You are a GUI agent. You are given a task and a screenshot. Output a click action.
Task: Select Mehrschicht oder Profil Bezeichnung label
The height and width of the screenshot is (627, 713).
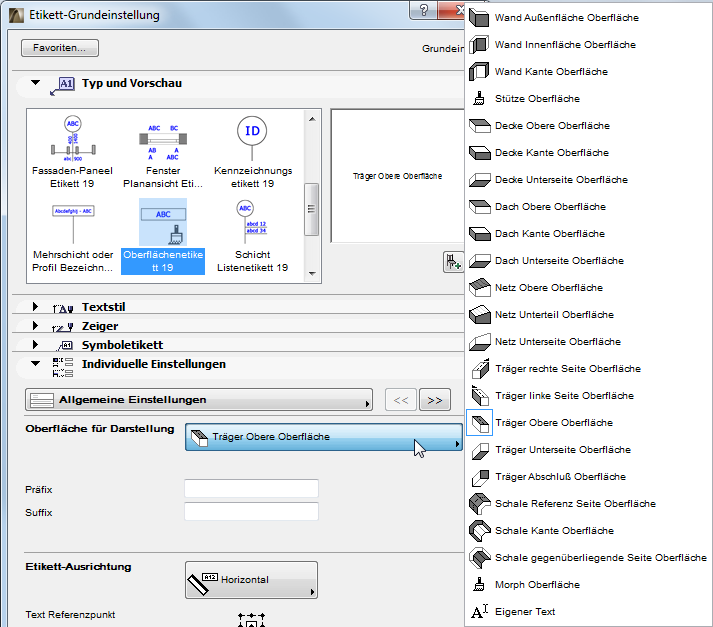coord(73,237)
